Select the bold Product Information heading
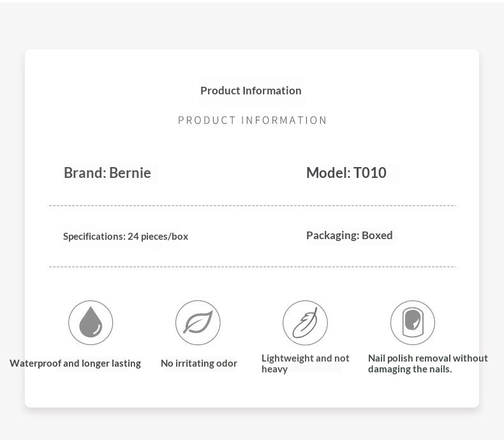 coord(251,91)
